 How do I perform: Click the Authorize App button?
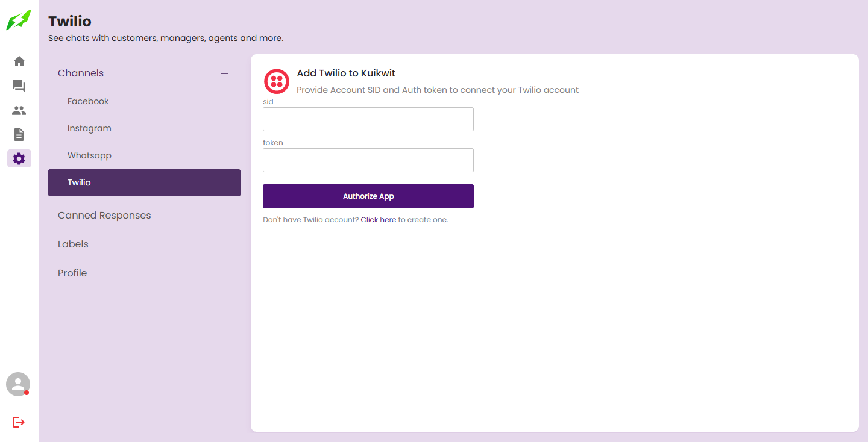tap(368, 196)
